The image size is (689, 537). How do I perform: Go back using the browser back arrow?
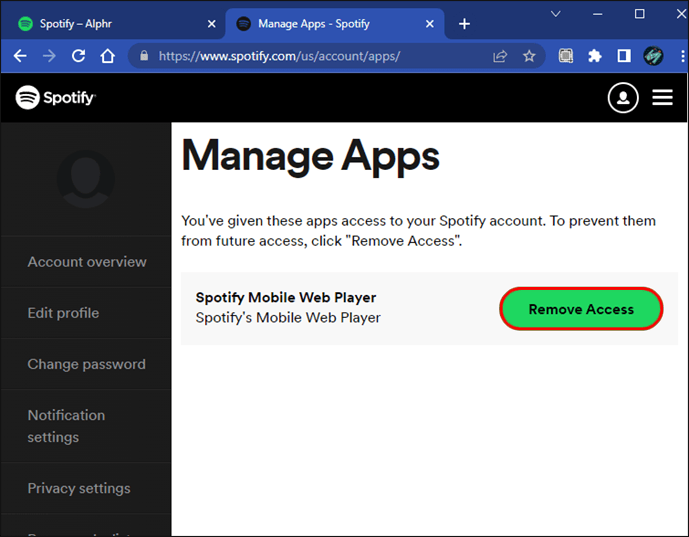pyautogui.click(x=20, y=56)
